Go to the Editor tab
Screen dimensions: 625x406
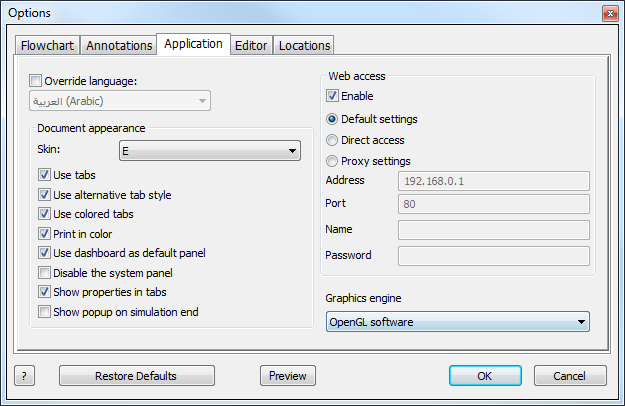[x=251, y=45]
